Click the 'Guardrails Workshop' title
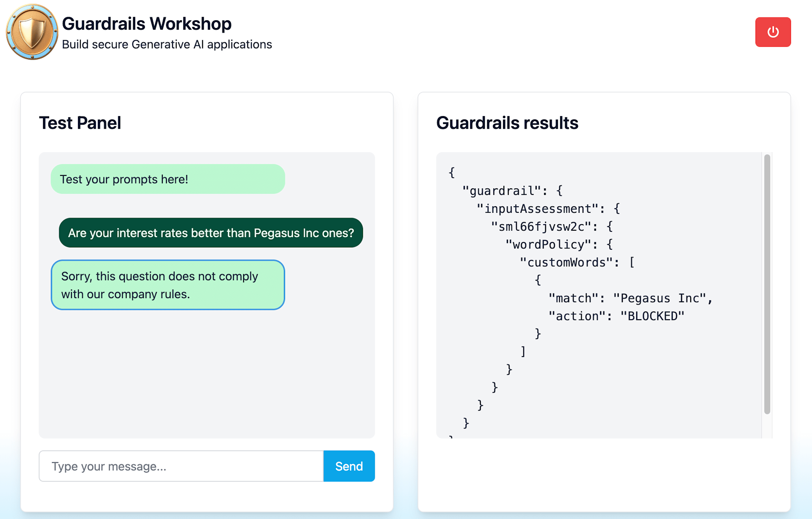 (147, 24)
